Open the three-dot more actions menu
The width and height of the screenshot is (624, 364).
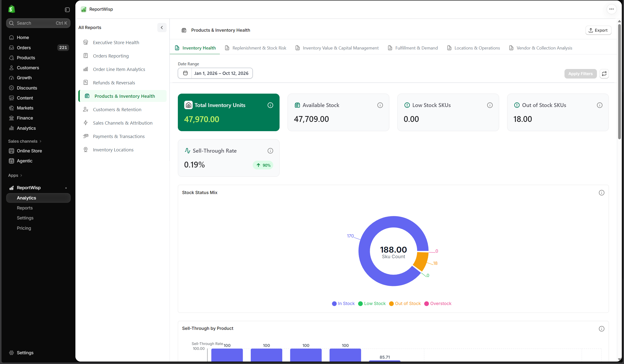pos(611,9)
